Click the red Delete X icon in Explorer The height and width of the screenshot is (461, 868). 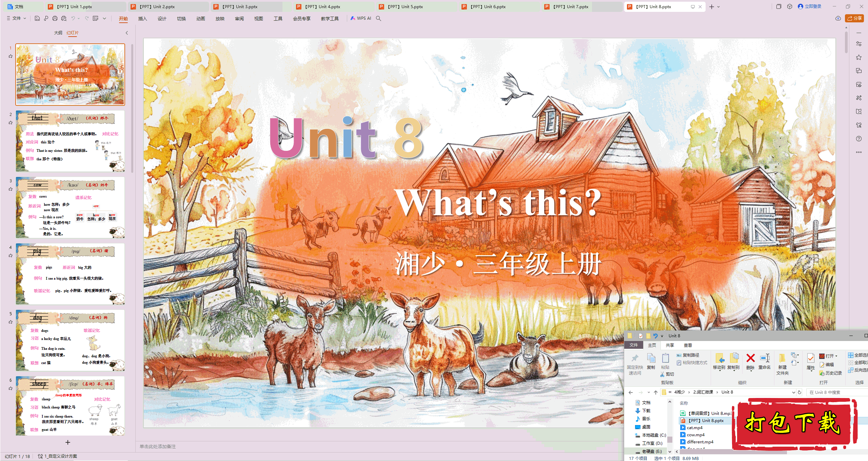pos(750,358)
